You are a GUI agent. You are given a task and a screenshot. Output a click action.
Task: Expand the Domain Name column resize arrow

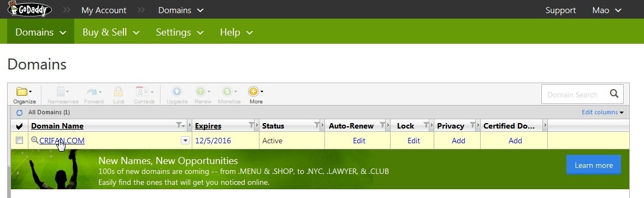pos(190,125)
